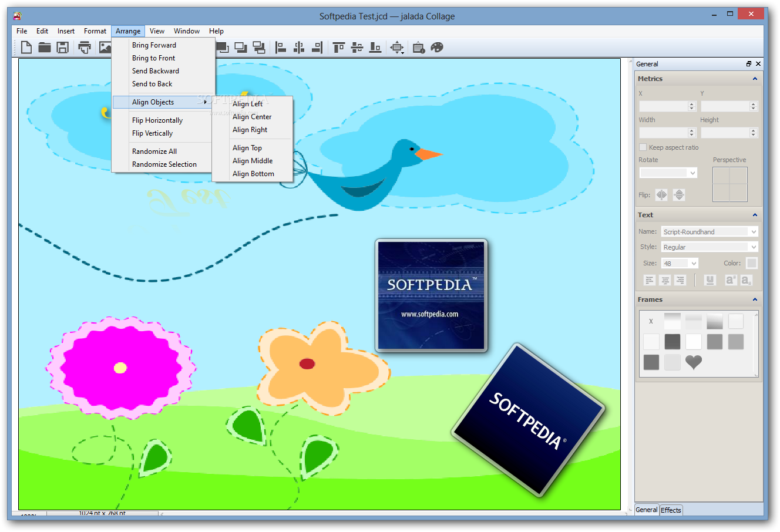This screenshot has height=532, width=780.
Task: Open the font Name dropdown
Action: 710,231
